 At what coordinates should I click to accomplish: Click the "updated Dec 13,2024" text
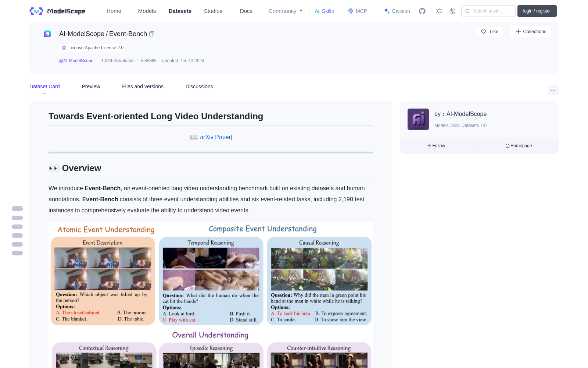tap(183, 61)
